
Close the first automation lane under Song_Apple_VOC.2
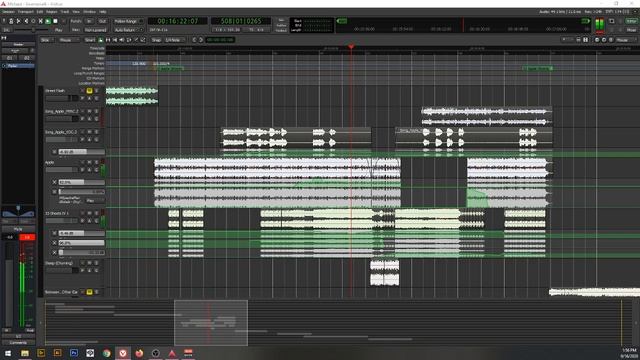pos(54,152)
